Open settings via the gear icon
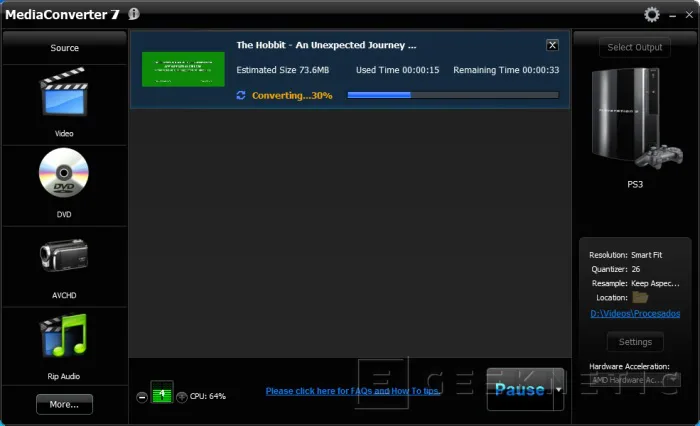 click(652, 15)
